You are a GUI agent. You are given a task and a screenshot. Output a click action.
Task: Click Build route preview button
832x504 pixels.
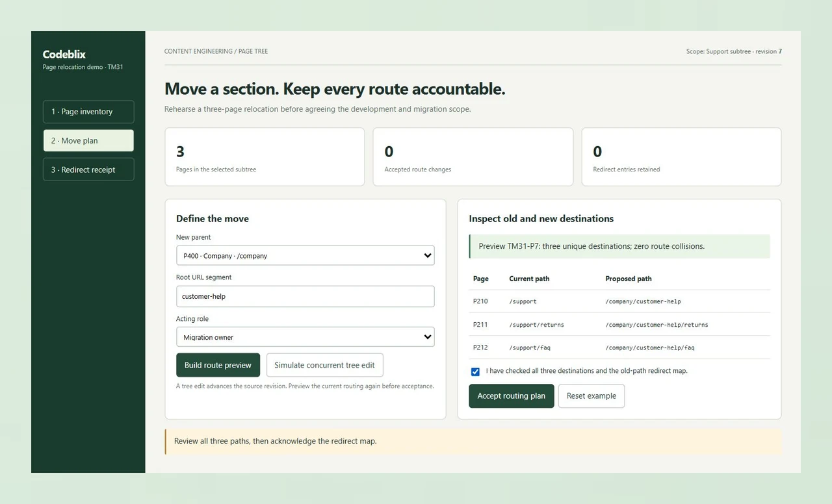coord(218,365)
